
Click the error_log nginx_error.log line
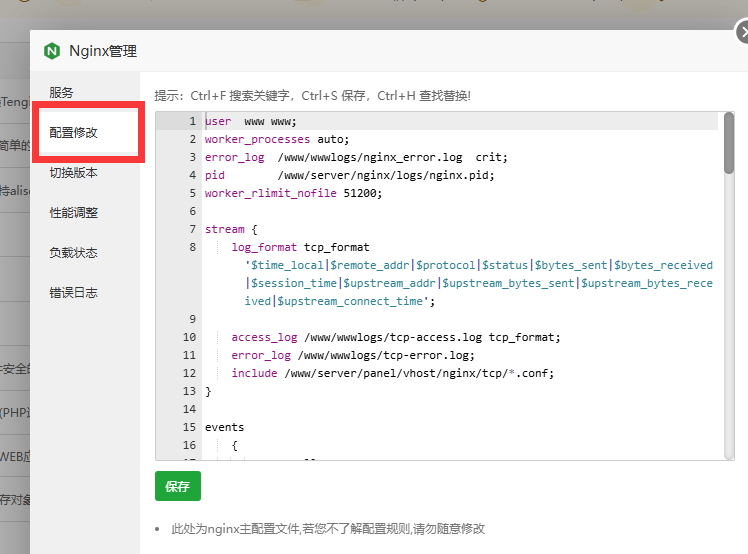356,157
